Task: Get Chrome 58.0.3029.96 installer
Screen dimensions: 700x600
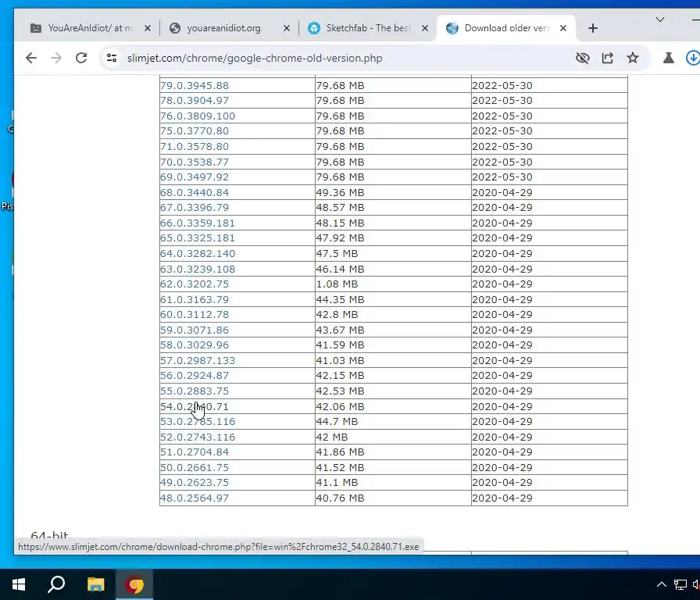Action: pos(195,345)
